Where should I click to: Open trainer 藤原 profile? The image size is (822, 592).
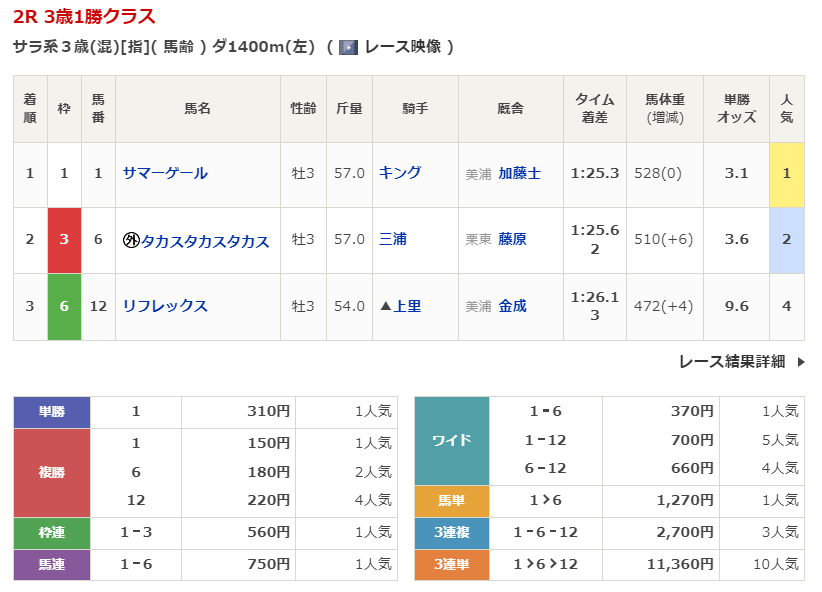pyautogui.click(x=512, y=240)
